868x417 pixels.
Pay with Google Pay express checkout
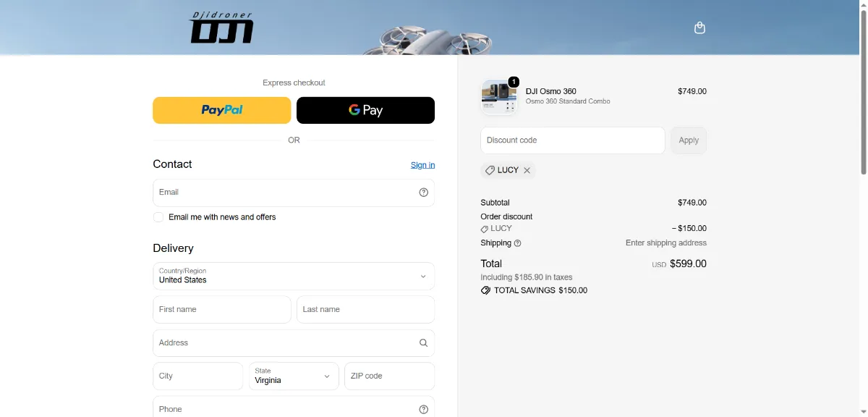[x=366, y=110]
